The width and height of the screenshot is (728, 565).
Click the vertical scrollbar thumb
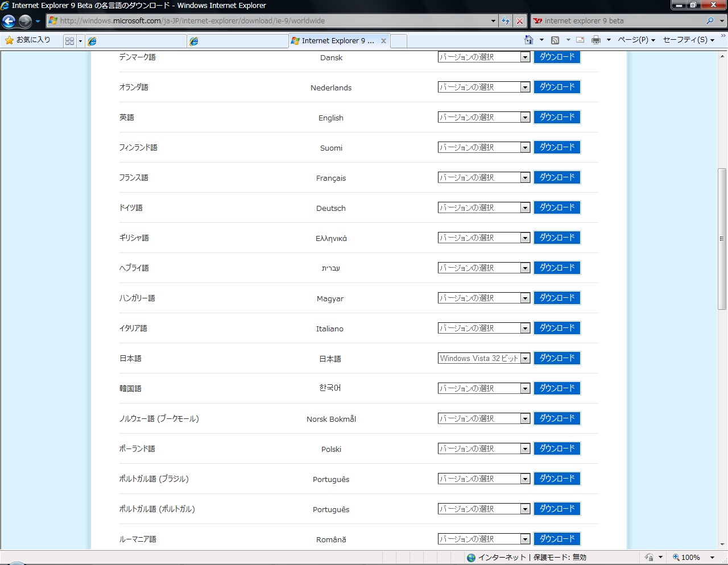point(722,239)
